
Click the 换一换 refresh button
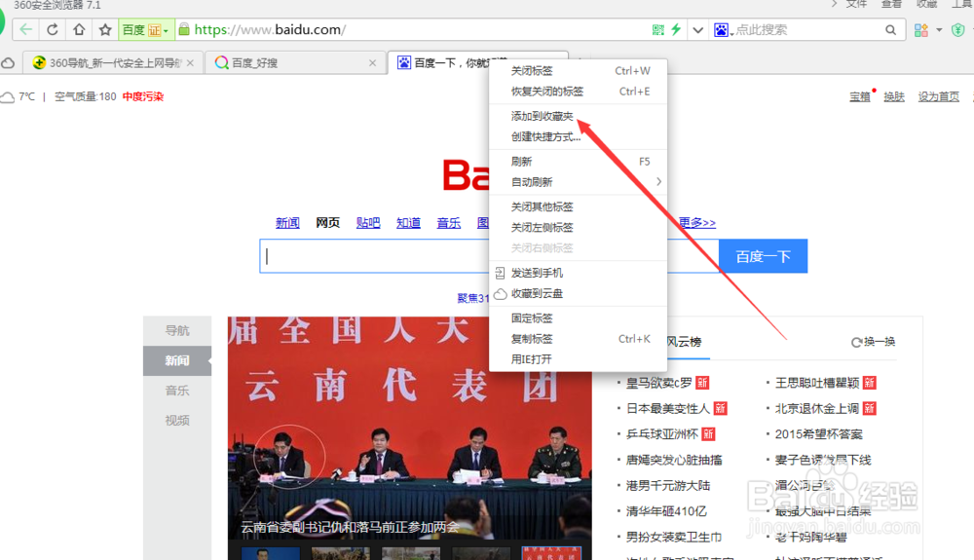pyautogui.click(x=874, y=342)
